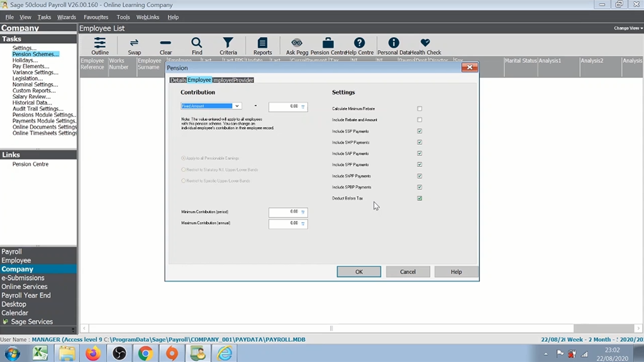Image resolution: width=644 pixels, height=362 pixels.
Task: Select Payroll in navigation pane
Action: click(11, 251)
